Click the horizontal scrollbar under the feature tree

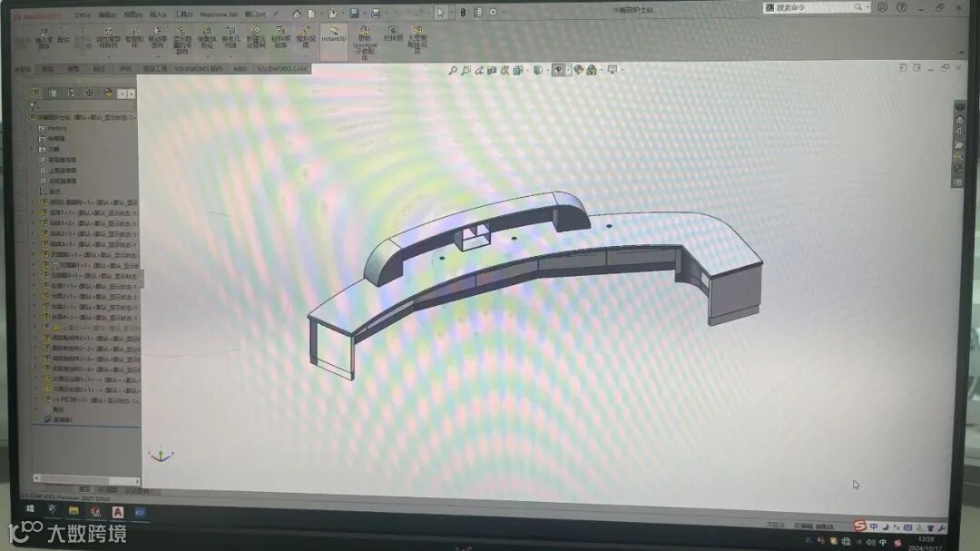(x=86, y=479)
